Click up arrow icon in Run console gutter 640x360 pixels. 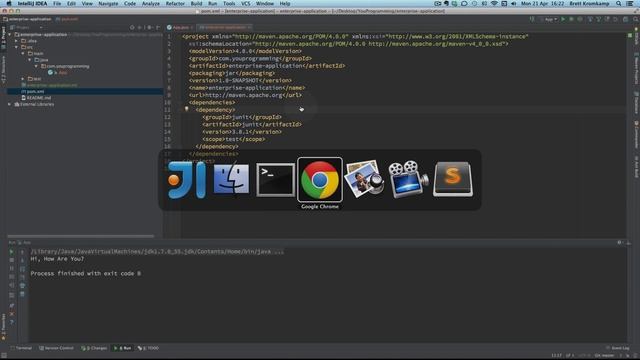click(x=22, y=252)
